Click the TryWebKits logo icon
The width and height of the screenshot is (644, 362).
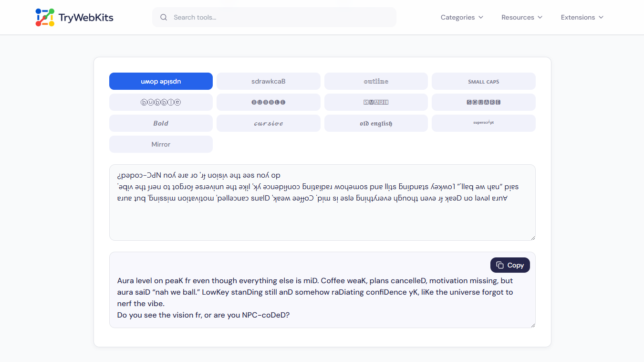pos(45,17)
